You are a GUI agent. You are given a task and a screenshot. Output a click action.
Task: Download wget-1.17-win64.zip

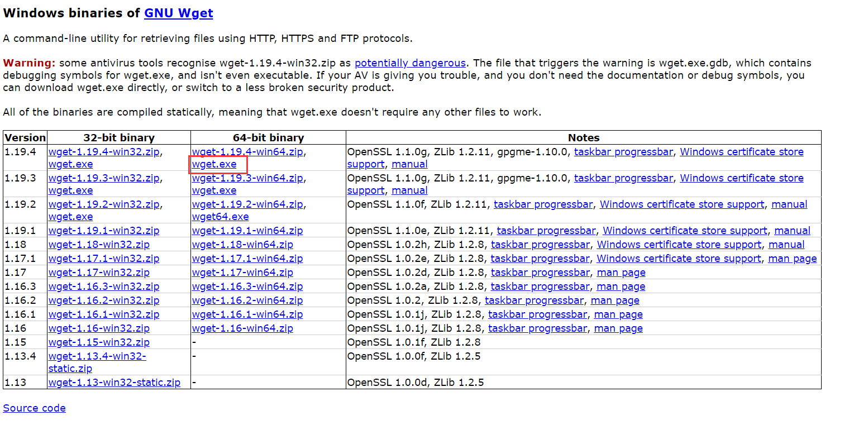pos(242,273)
